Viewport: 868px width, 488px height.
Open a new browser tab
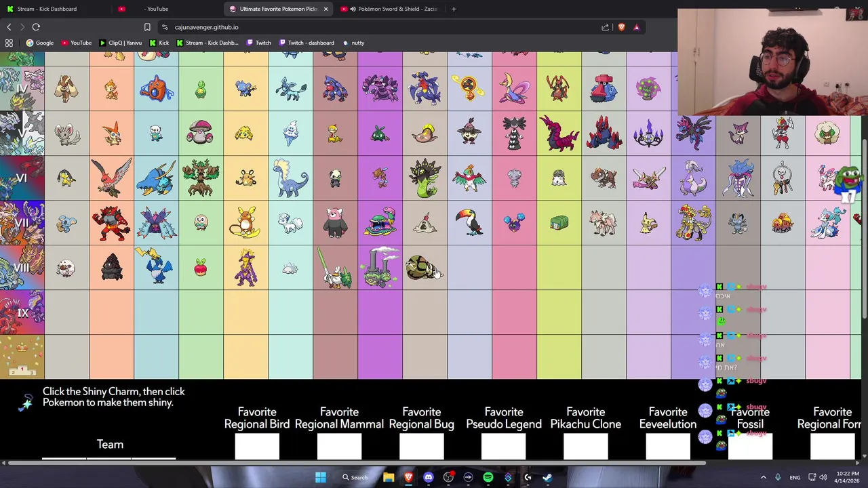(x=454, y=9)
